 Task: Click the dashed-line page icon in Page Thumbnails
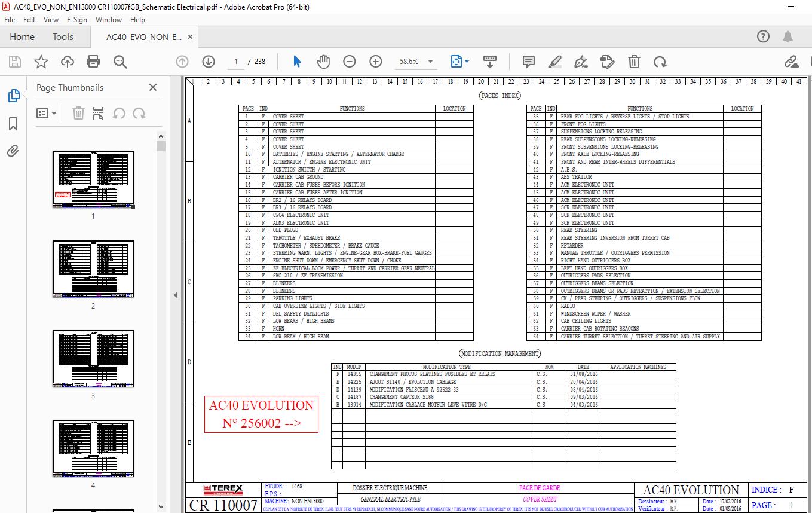[x=99, y=113]
